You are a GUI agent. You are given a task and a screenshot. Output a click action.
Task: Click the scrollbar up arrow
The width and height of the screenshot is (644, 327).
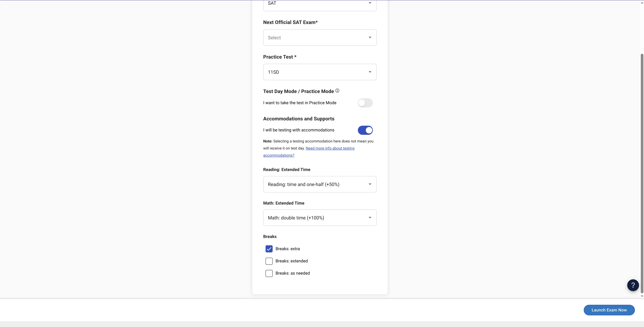642,3
